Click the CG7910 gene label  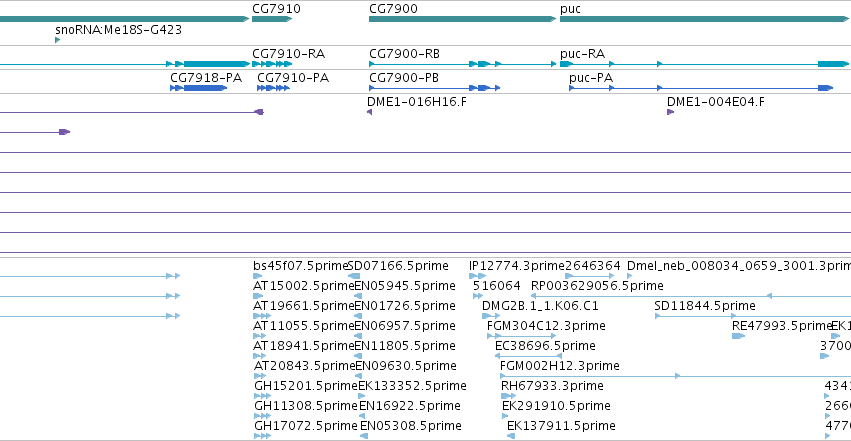(x=276, y=9)
